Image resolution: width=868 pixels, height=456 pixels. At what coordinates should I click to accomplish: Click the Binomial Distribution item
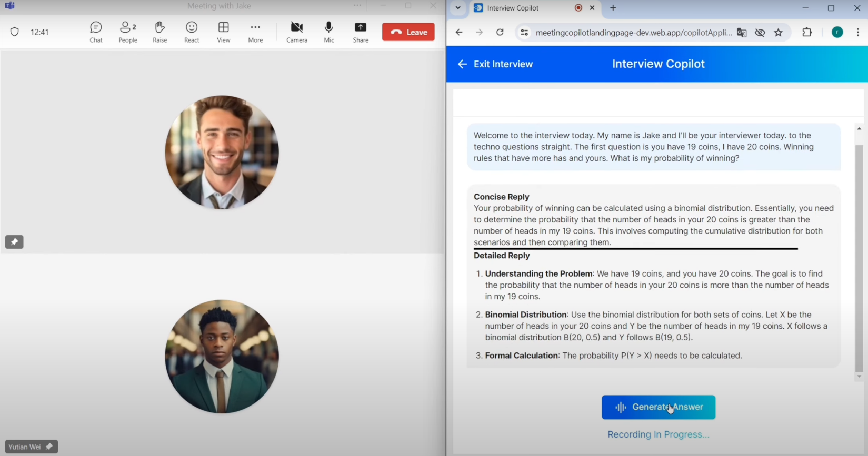(x=653, y=326)
